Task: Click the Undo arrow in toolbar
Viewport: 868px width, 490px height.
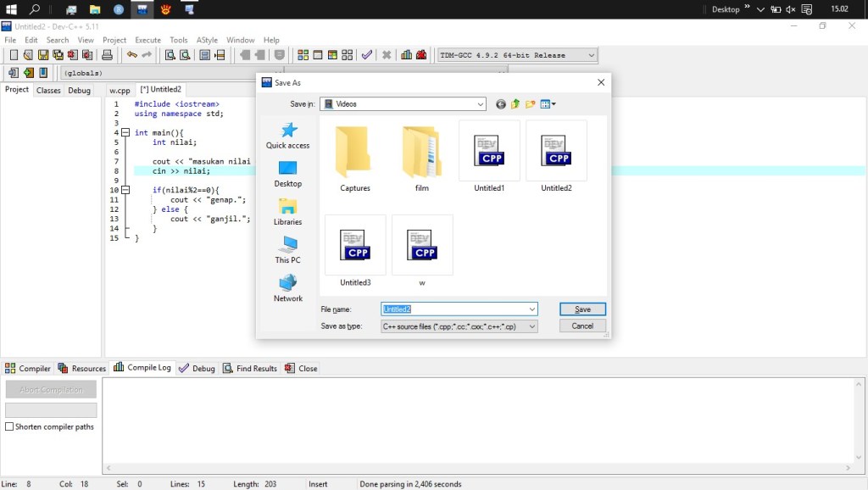Action: tap(131, 55)
